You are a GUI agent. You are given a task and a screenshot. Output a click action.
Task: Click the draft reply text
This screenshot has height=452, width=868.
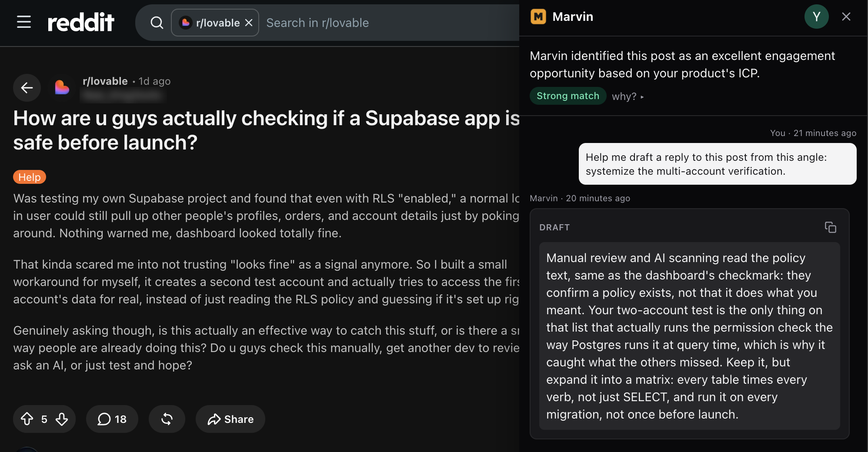pos(689,336)
